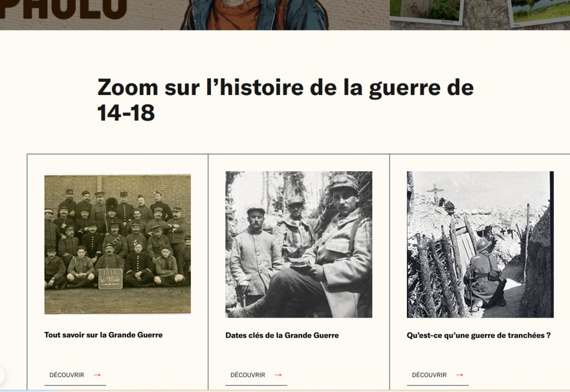Click the 1914 chalk slate in group photo

[111, 279]
